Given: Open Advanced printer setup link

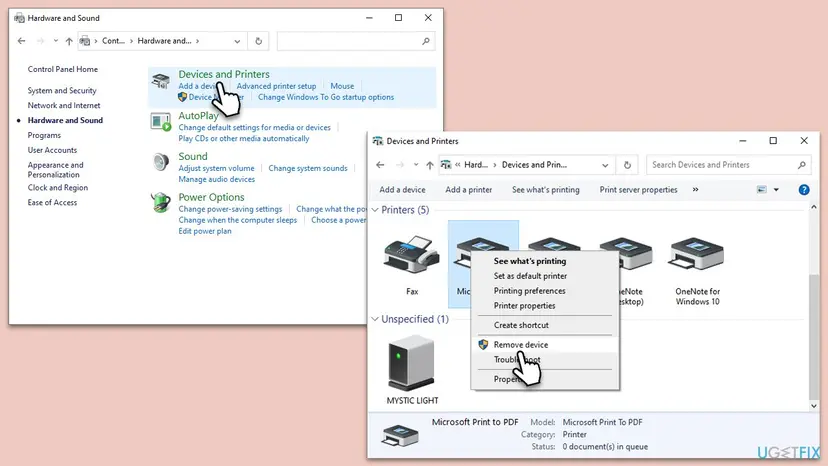Looking at the screenshot, I should click(276, 86).
